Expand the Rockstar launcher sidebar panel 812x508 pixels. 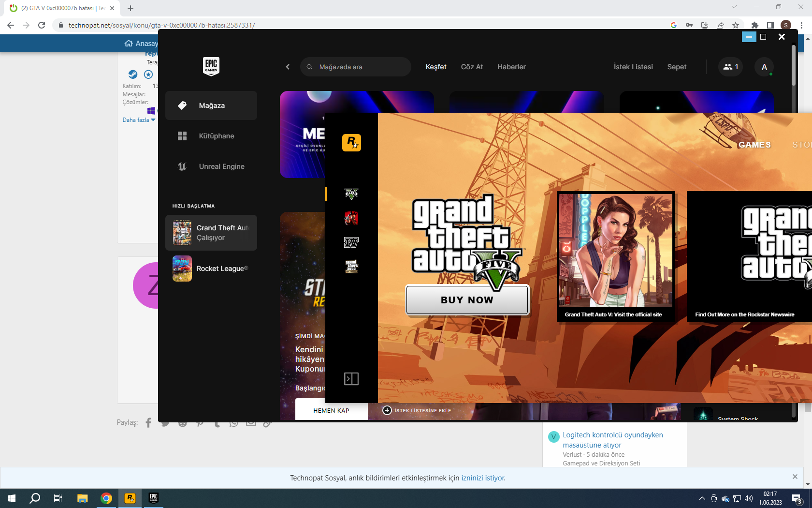[x=351, y=379]
